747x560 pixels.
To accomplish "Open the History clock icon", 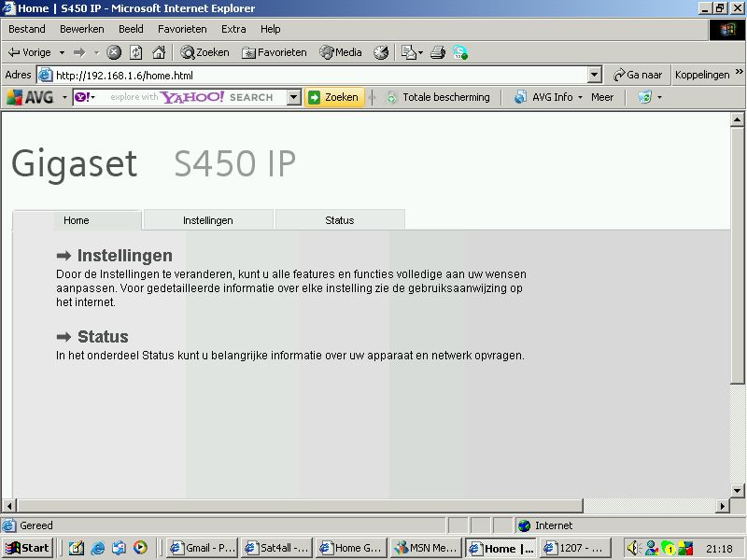I will pos(381,52).
